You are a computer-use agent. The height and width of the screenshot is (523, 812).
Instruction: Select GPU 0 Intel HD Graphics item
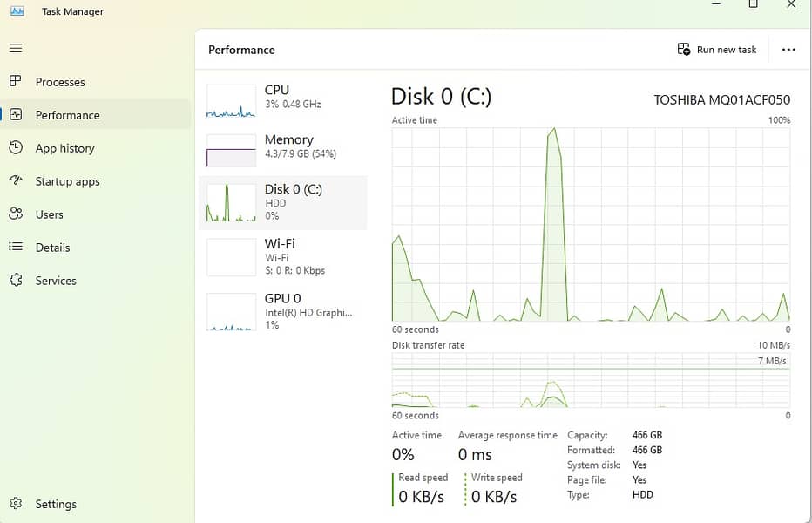point(283,311)
